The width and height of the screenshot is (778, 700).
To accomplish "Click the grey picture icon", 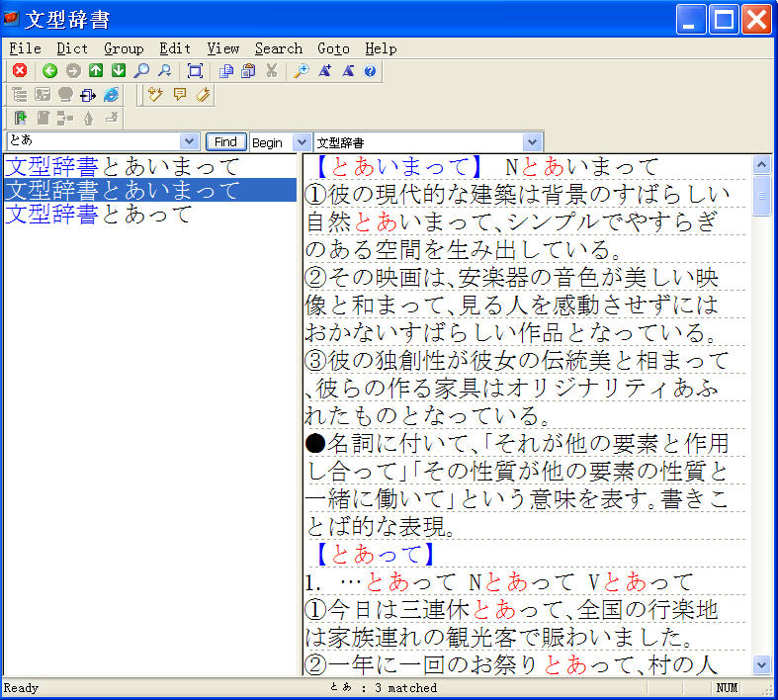I will [x=43, y=94].
